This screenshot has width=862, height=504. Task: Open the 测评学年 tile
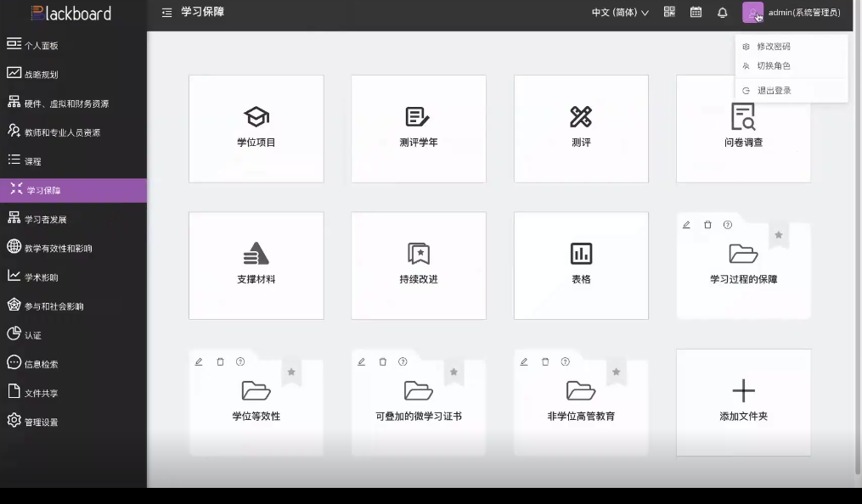418,128
